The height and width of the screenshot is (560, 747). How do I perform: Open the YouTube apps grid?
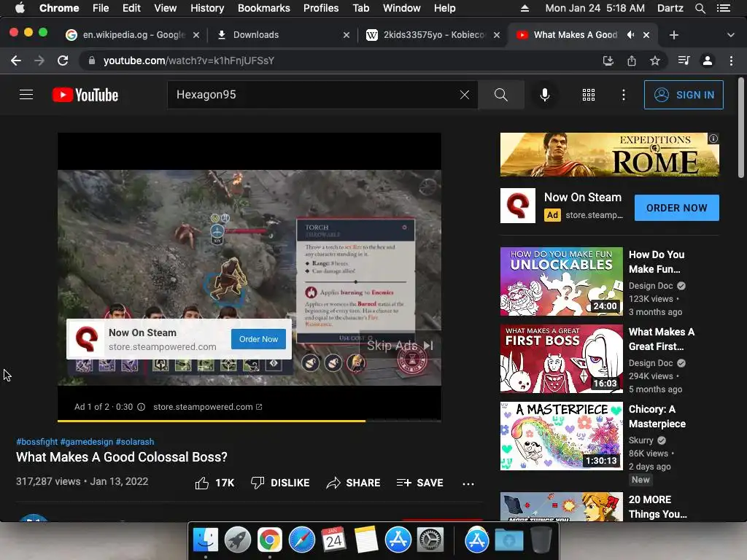(x=589, y=95)
